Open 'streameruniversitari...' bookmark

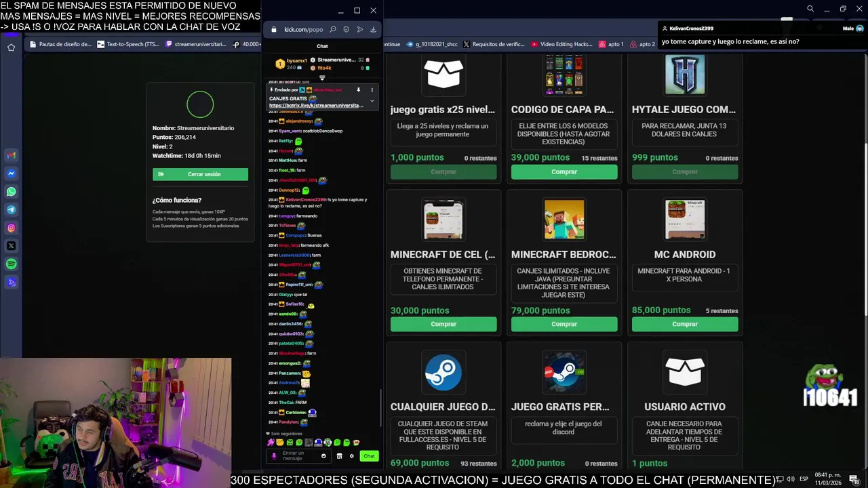pos(195,44)
